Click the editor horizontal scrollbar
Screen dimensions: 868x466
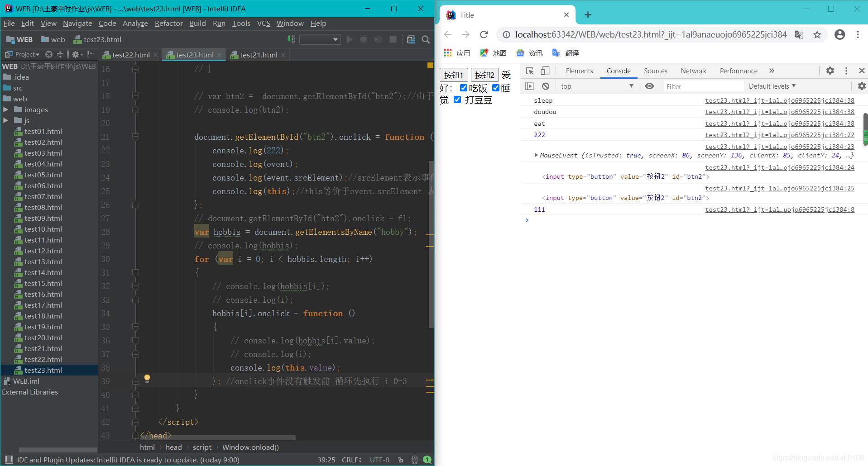[x=217, y=437]
